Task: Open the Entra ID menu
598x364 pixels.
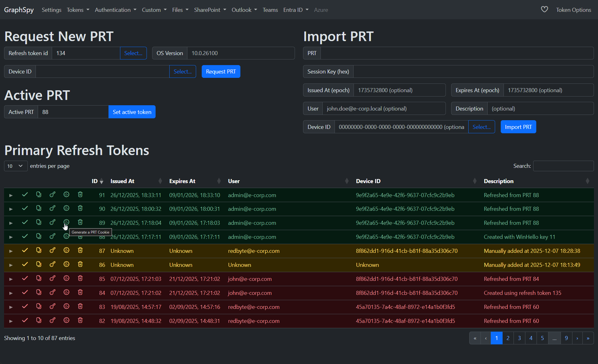Action: click(296, 10)
